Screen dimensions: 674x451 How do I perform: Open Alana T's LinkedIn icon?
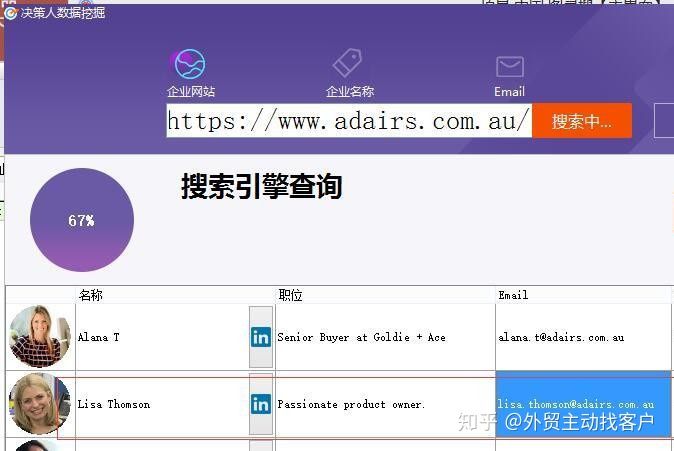click(261, 337)
